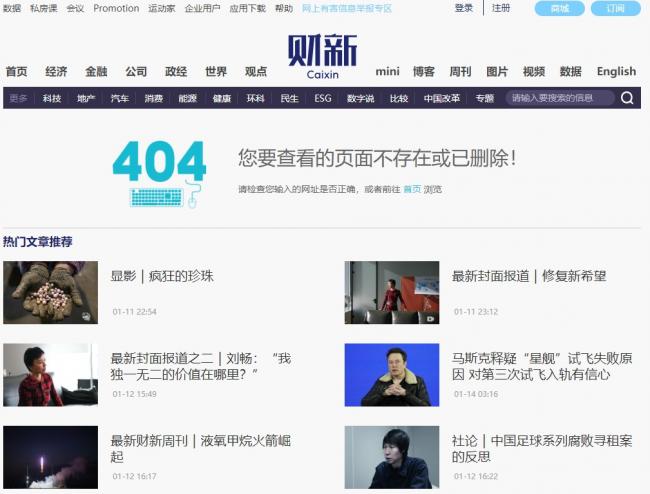Select the ESG sub-navigation tab
650x494 pixels.
click(323, 98)
